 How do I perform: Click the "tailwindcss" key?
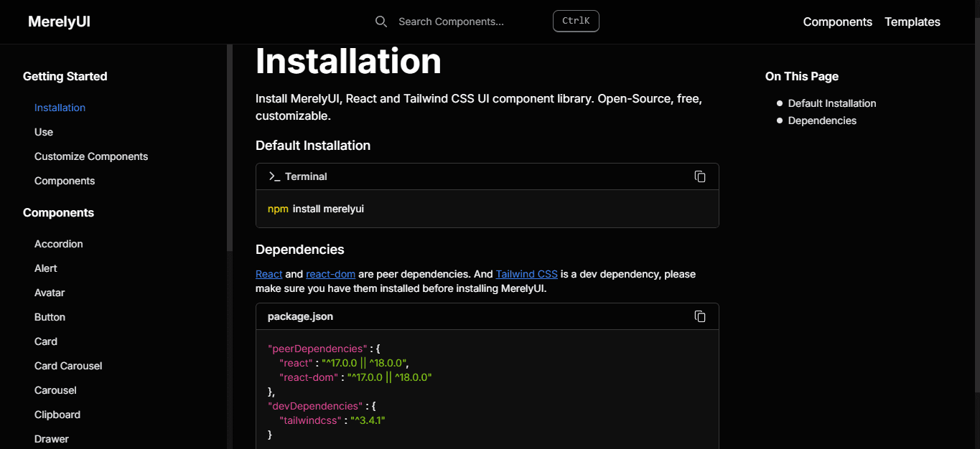(x=309, y=420)
